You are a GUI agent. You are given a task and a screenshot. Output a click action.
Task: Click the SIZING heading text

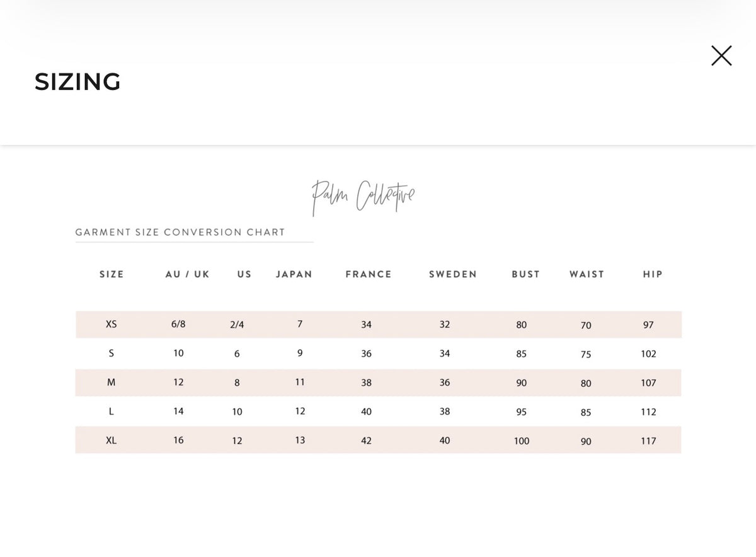coord(77,82)
